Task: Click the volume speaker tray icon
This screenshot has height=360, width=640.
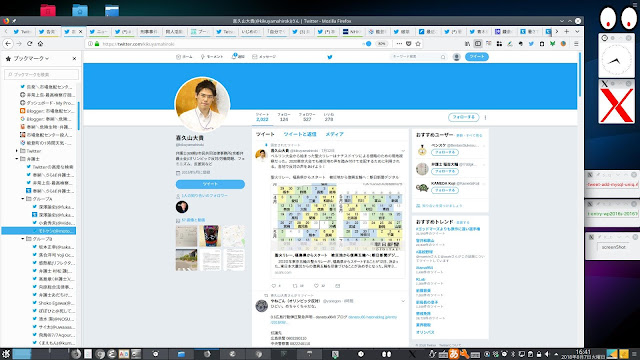Action: (547, 354)
